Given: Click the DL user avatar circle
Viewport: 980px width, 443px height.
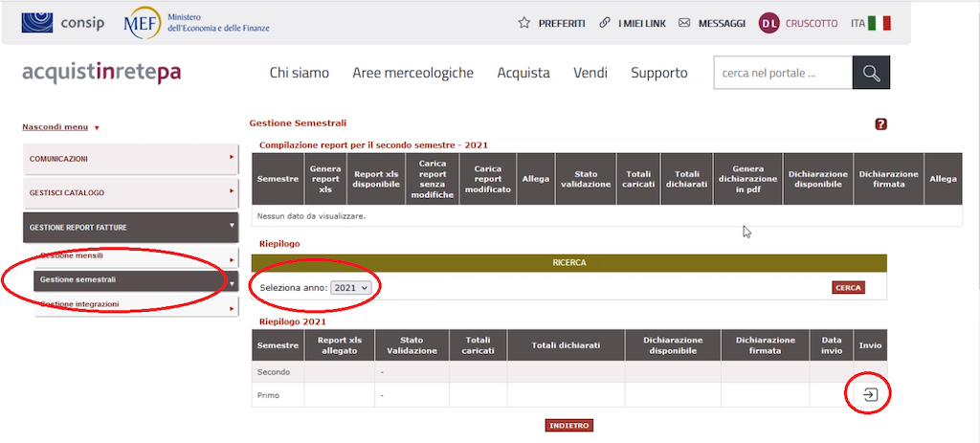Looking at the screenshot, I should click(x=769, y=23).
